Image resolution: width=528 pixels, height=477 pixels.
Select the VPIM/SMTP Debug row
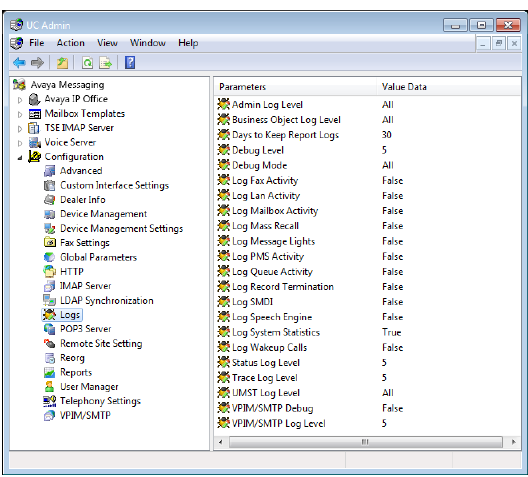(272, 408)
